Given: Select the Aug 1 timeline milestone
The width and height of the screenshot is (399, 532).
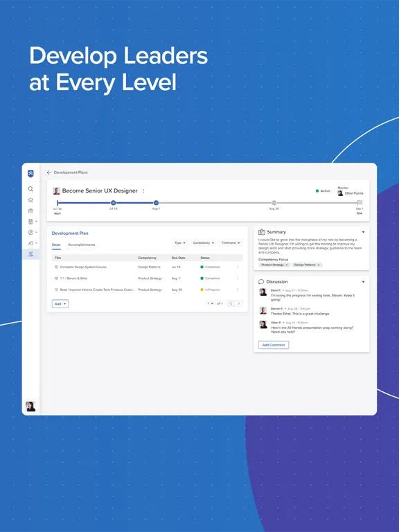Looking at the screenshot, I should tap(156, 202).
